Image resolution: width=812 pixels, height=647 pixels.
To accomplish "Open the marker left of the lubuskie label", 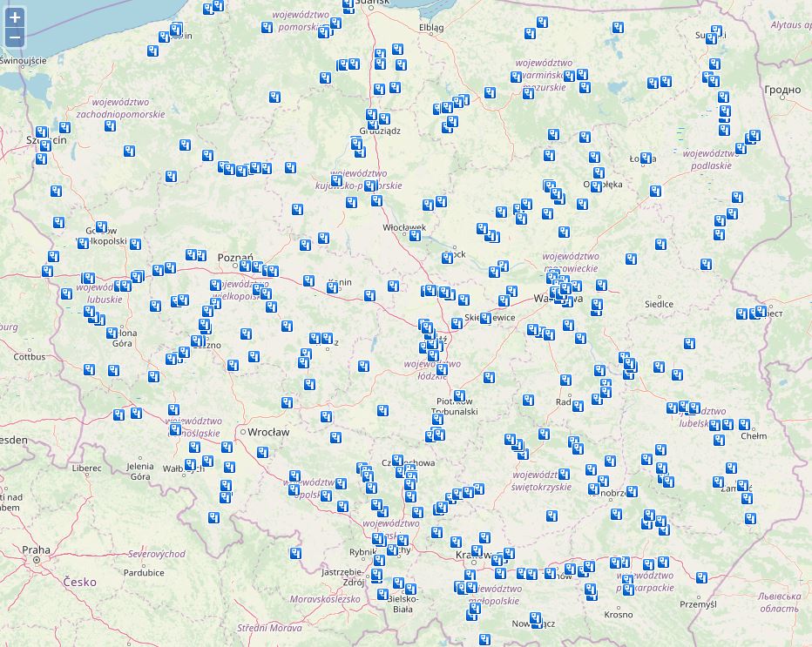I will 66,294.
